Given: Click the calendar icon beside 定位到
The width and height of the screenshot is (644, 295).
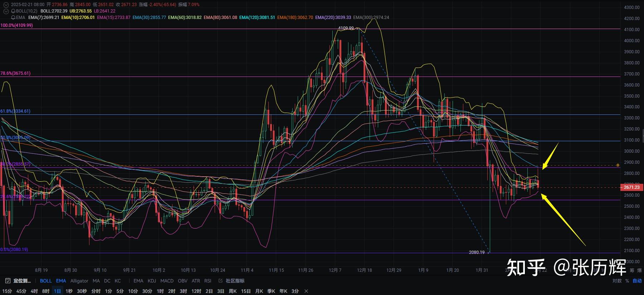Looking at the screenshot, I should click(8, 281).
